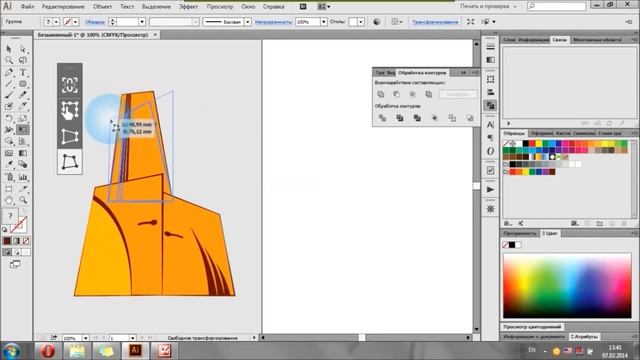Choose Free Distort in touch widget

click(70, 162)
